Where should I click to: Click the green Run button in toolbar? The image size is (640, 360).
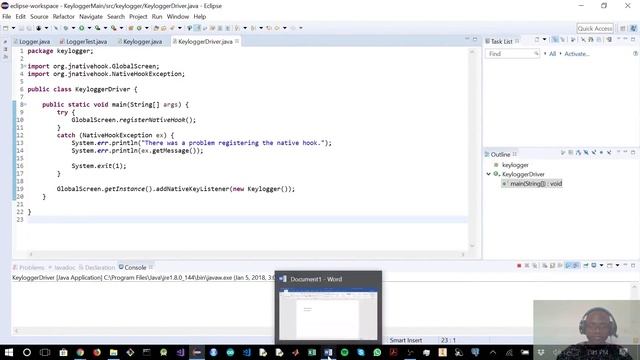(x=82, y=28)
